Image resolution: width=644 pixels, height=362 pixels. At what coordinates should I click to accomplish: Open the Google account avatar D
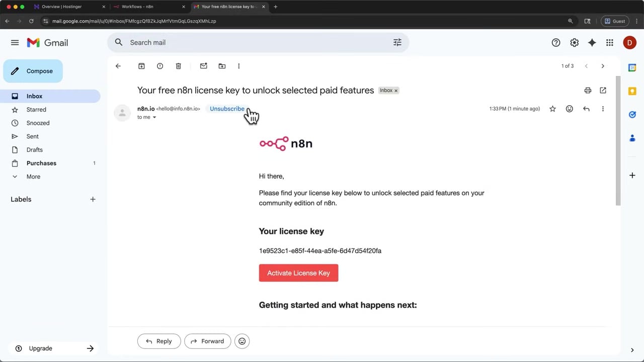tap(629, 43)
